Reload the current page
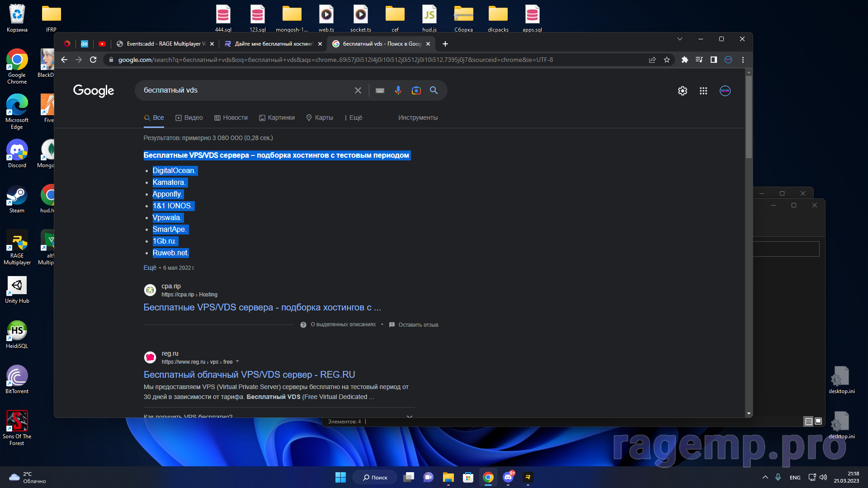Image resolution: width=868 pixels, height=488 pixels. pos(93,60)
